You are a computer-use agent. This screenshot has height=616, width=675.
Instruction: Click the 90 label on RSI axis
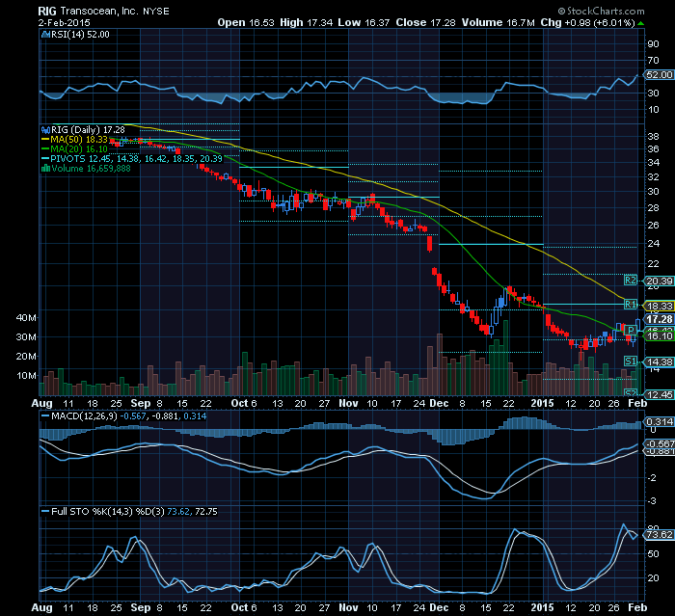pos(653,44)
